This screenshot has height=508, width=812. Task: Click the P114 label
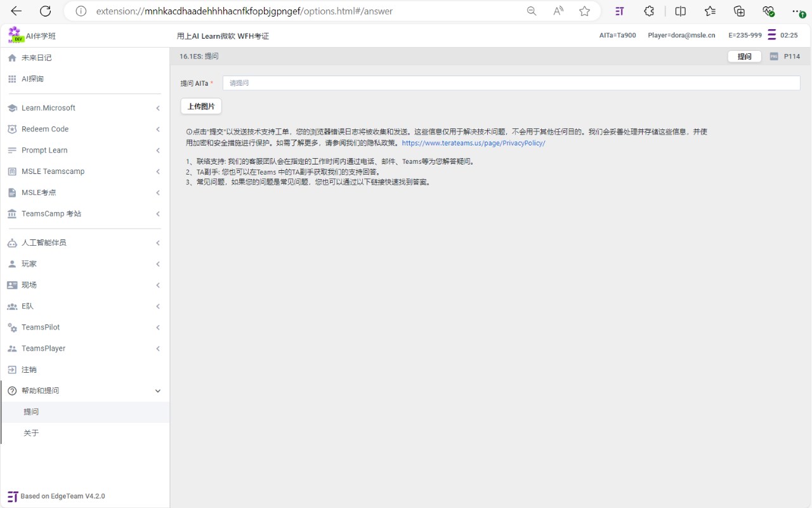(792, 57)
